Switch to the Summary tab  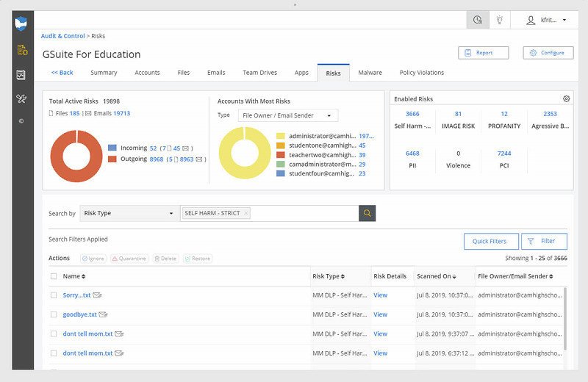(x=104, y=73)
